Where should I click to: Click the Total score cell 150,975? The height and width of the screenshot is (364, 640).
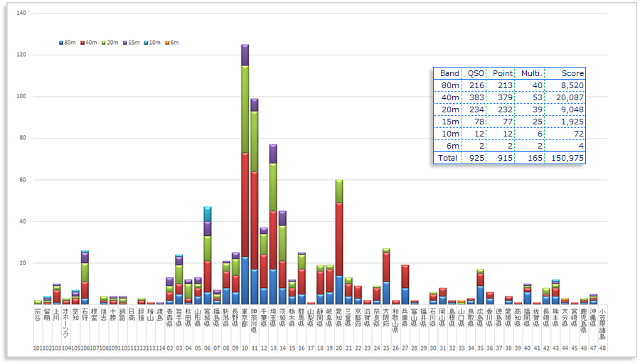(567, 158)
